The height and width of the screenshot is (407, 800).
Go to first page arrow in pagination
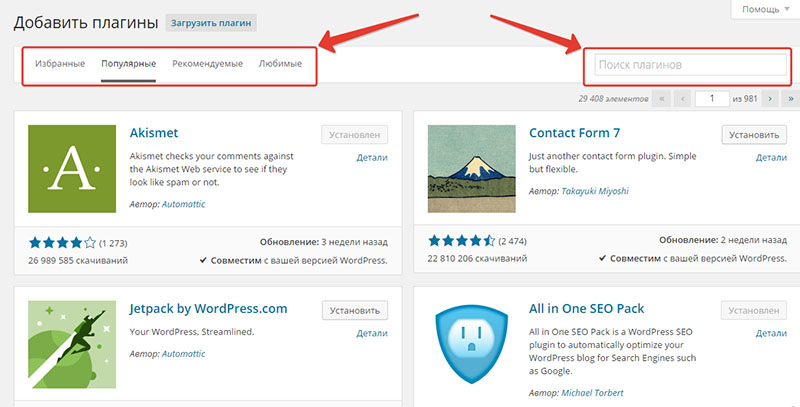tap(662, 98)
